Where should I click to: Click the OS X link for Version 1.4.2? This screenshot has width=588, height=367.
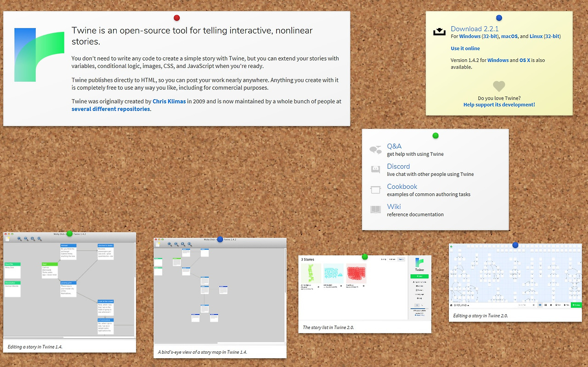(x=525, y=60)
